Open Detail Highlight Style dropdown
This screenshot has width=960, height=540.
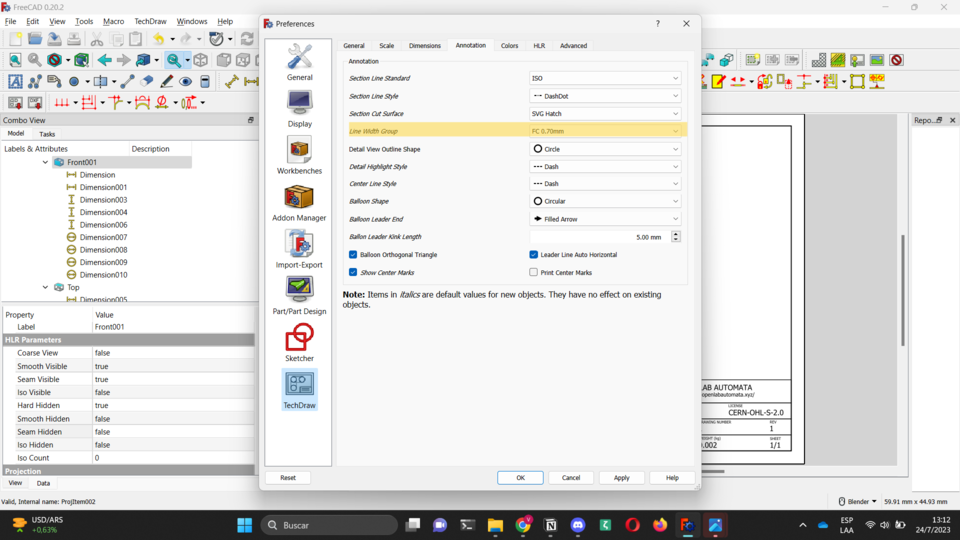click(x=605, y=167)
